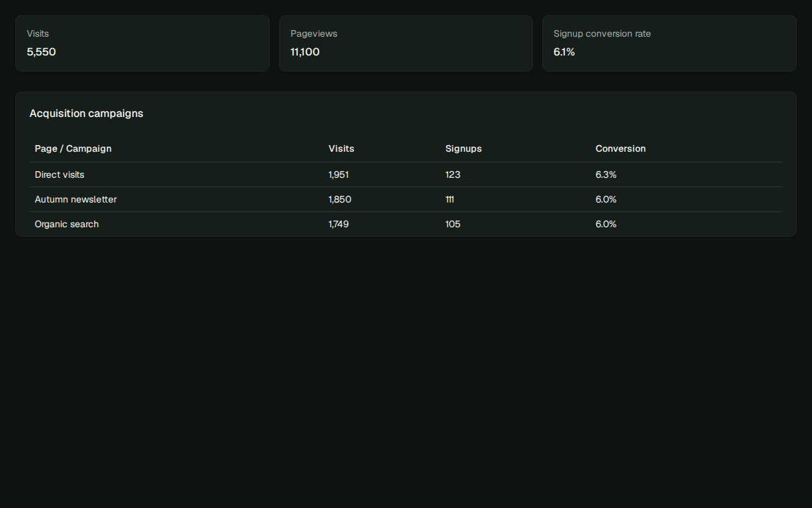The width and height of the screenshot is (812, 508).
Task: Click the Page / Campaign column header
Action: coord(73,148)
